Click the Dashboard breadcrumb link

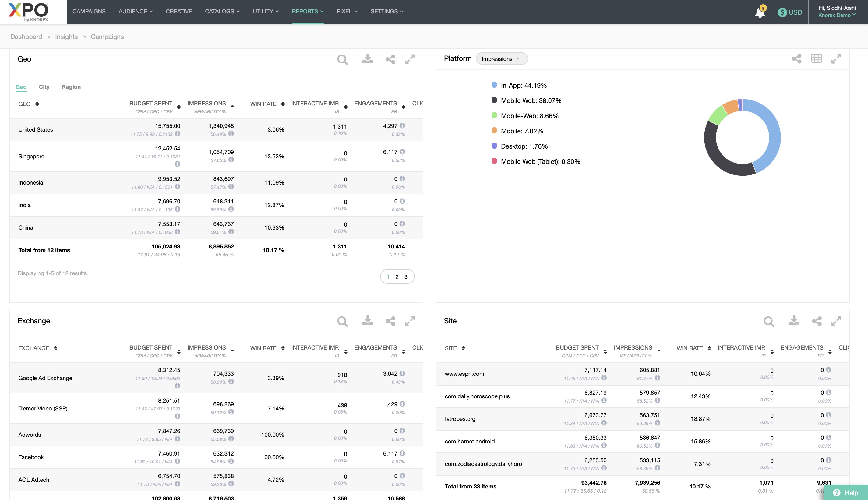click(26, 37)
